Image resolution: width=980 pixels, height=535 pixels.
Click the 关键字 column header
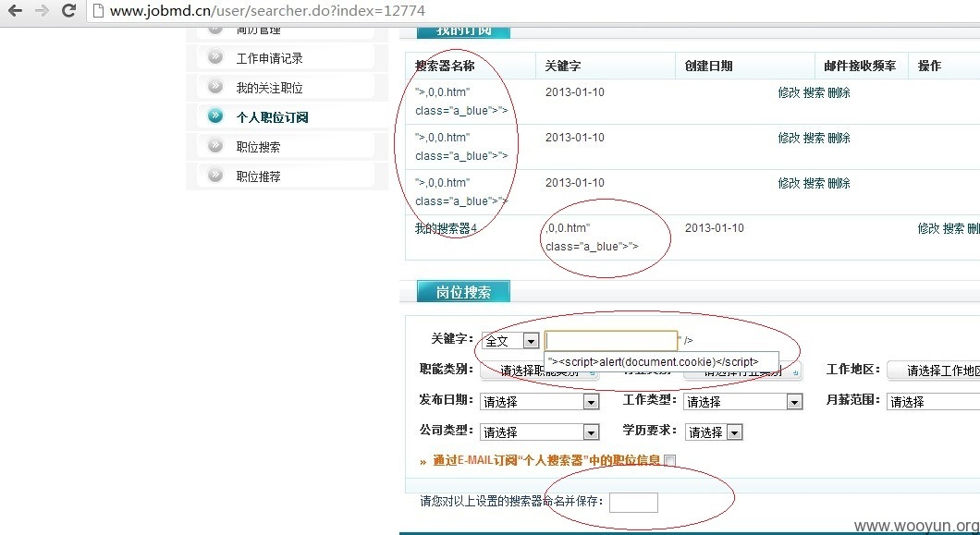[x=562, y=66]
